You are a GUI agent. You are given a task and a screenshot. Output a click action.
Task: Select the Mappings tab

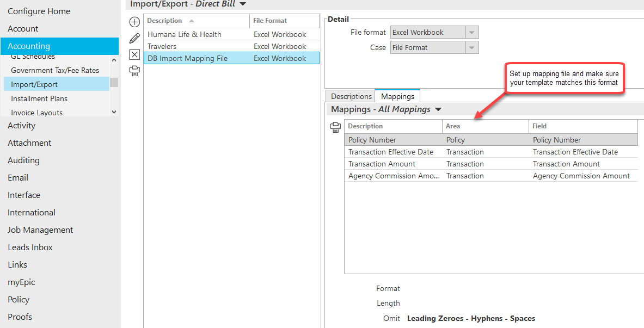pyautogui.click(x=397, y=96)
